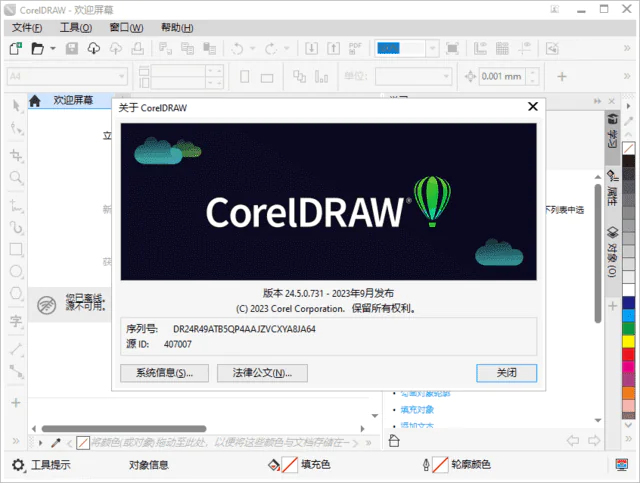
Task: Click the 系统信息 button
Action: point(164,373)
